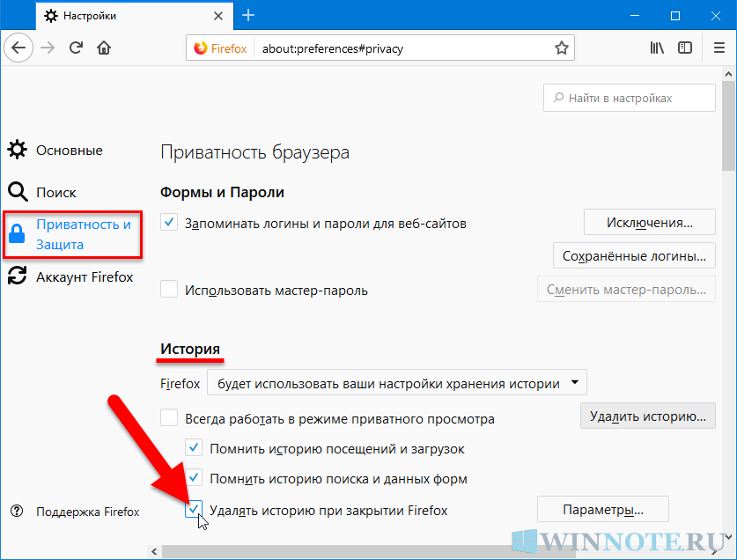Toggle the sidebar view icon

684,48
